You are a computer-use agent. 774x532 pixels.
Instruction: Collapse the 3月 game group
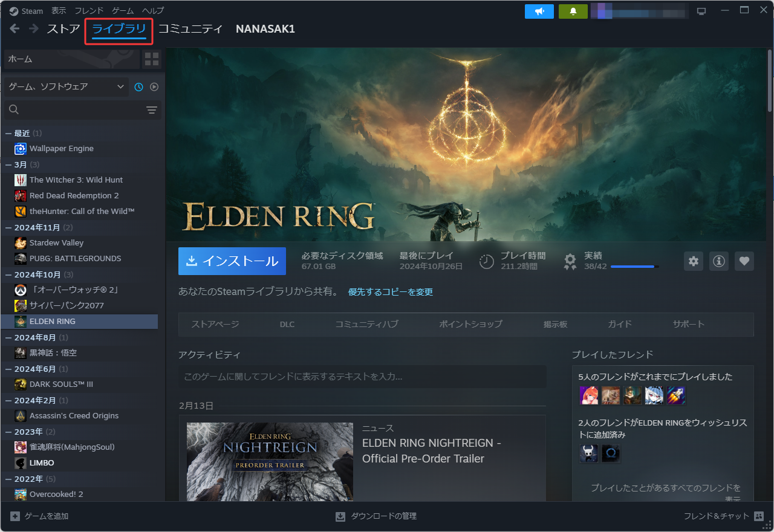pyautogui.click(x=8, y=164)
